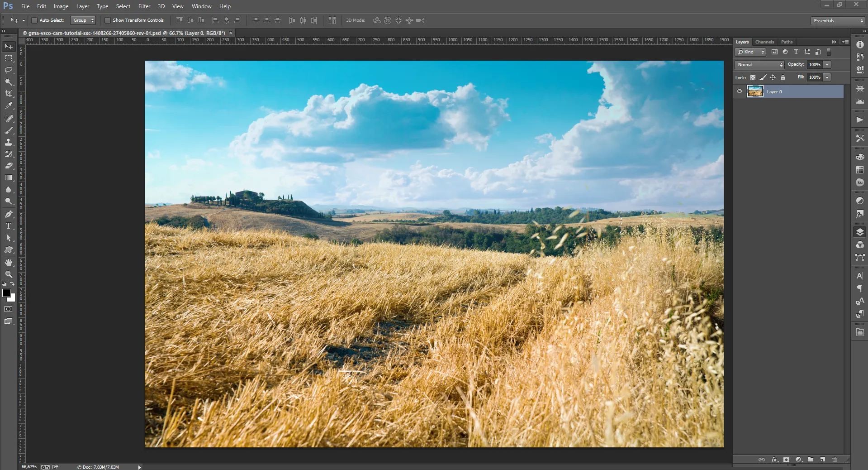The width and height of the screenshot is (868, 470).
Task: Create new layer from Layers panel footer
Action: [x=822, y=460]
